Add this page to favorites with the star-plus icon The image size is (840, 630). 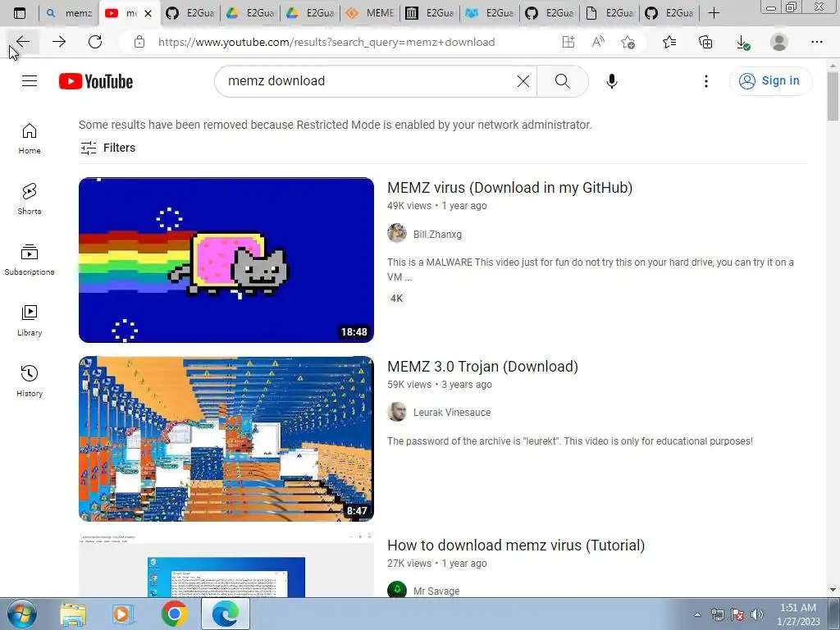coord(628,42)
